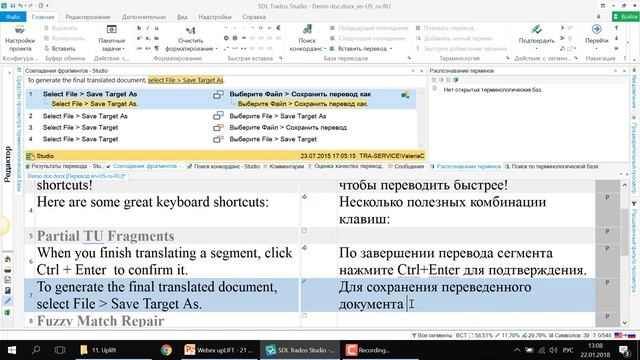Expand the Вставить перевод dropdown arrow
The image size is (640, 360).
(x=391, y=49)
